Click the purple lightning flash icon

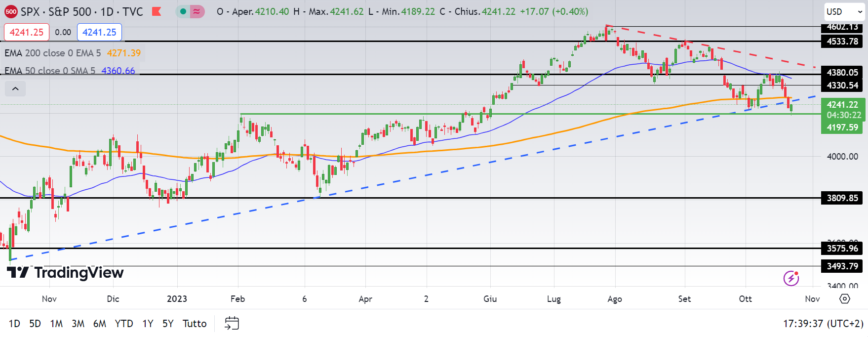pyautogui.click(x=791, y=278)
